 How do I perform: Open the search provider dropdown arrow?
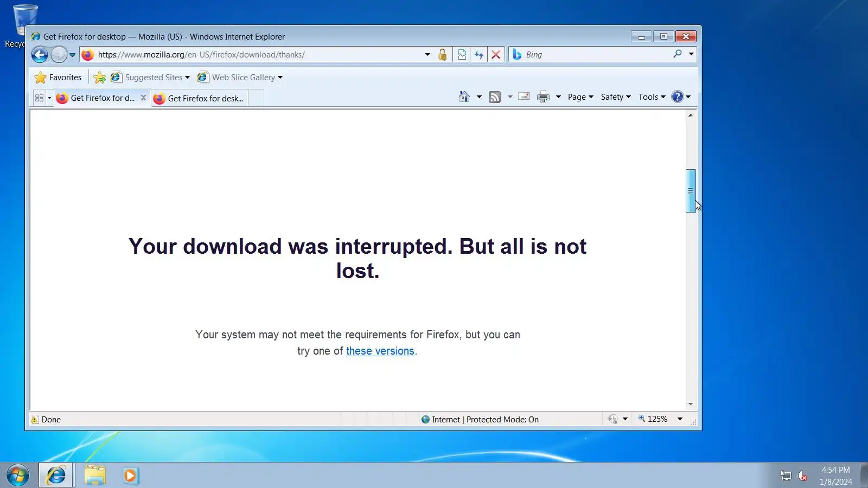691,54
